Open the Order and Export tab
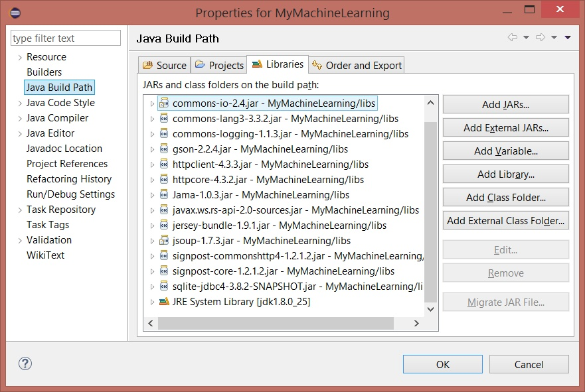 [357, 65]
